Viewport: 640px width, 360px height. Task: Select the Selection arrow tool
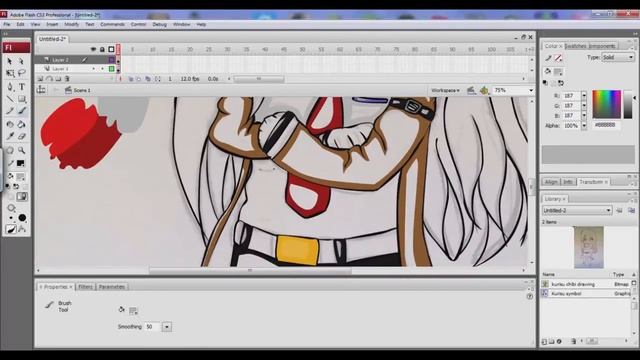pos(10,61)
